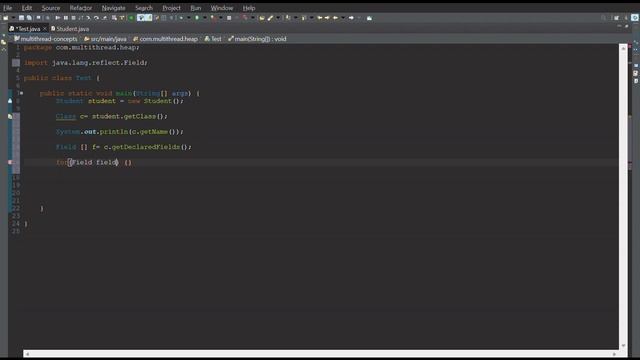The image size is (640, 360).
Task: Navigate Back with the left arrow
Action: tap(336, 18)
